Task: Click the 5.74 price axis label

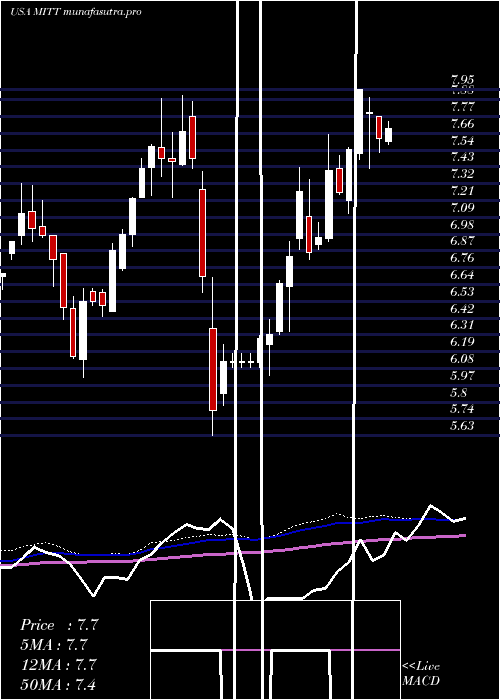Action: point(462,409)
